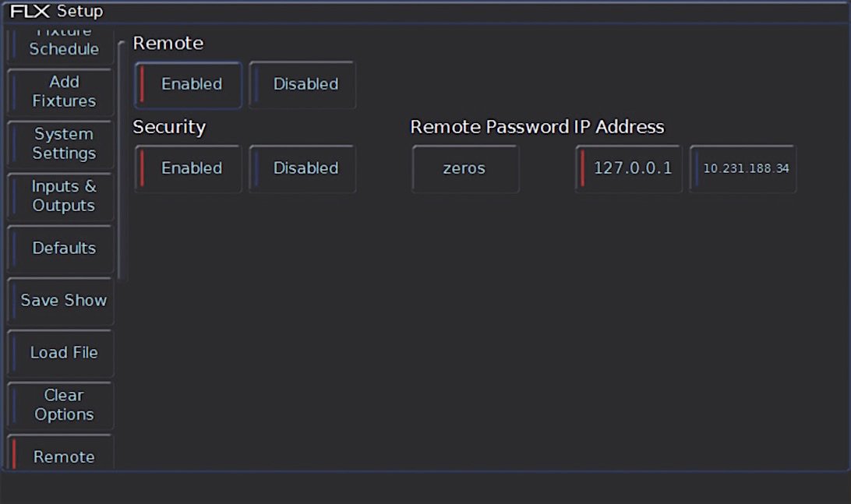Open Inputs & Outputs settings
The image size is (851, 504).
(60, 196)
